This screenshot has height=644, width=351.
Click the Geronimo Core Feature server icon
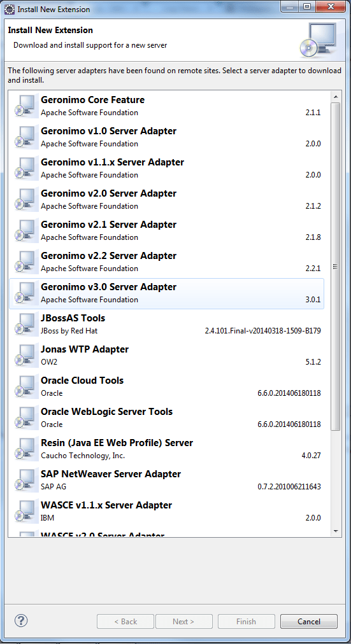[25, 106]
